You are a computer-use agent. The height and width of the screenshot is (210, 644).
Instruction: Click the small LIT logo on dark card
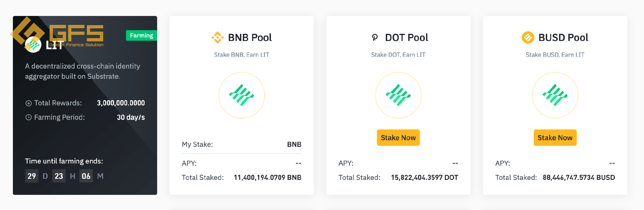click(33, 45)
